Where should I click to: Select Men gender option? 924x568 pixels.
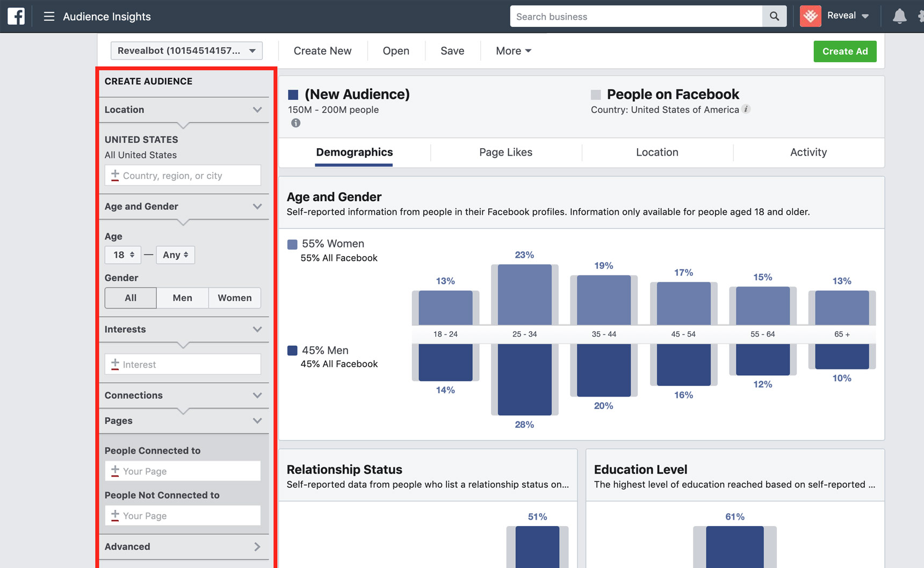click(182, 298)
